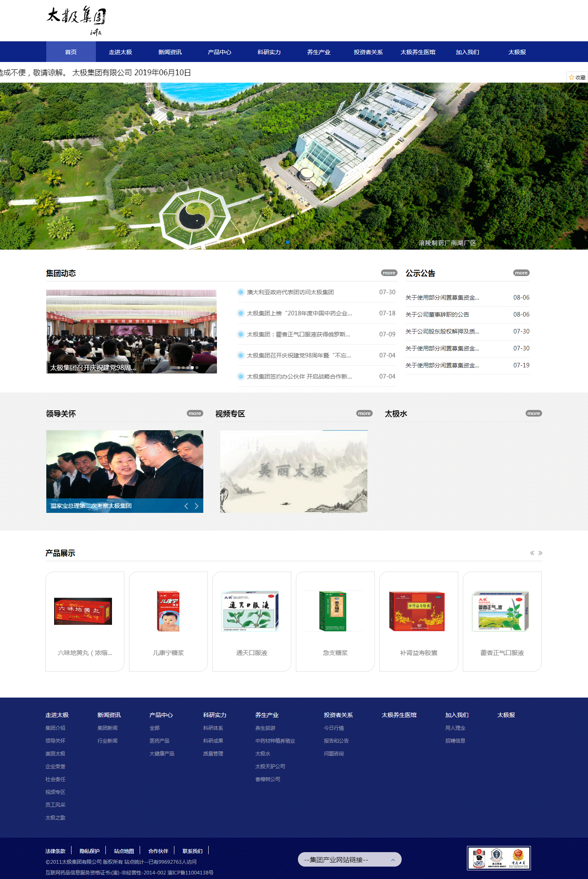Click more button next to 集团动态
The height and width of the screenshot is (879, 588).
pyautogui.click(x=389, y=273)
